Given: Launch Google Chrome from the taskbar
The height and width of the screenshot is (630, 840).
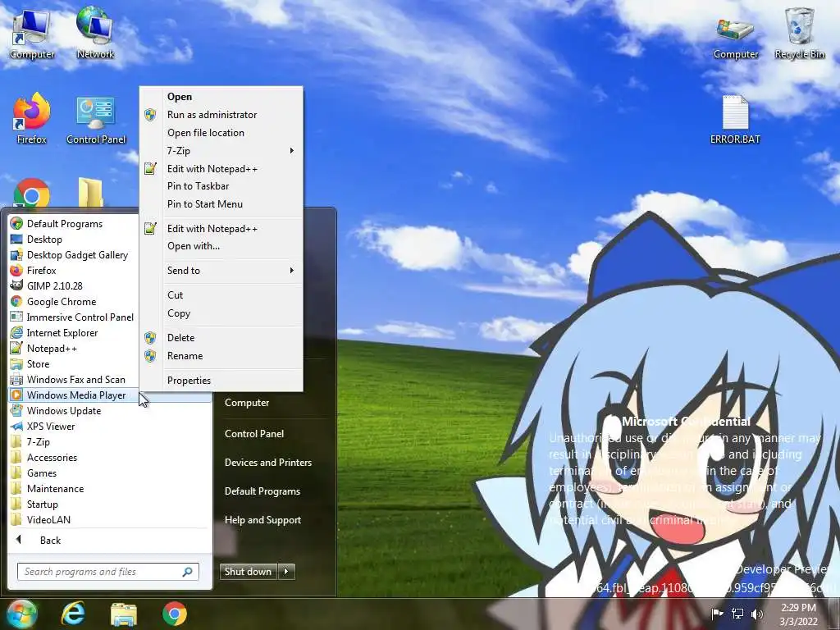Looking at the screenshot, I should [x=175, y=614].
